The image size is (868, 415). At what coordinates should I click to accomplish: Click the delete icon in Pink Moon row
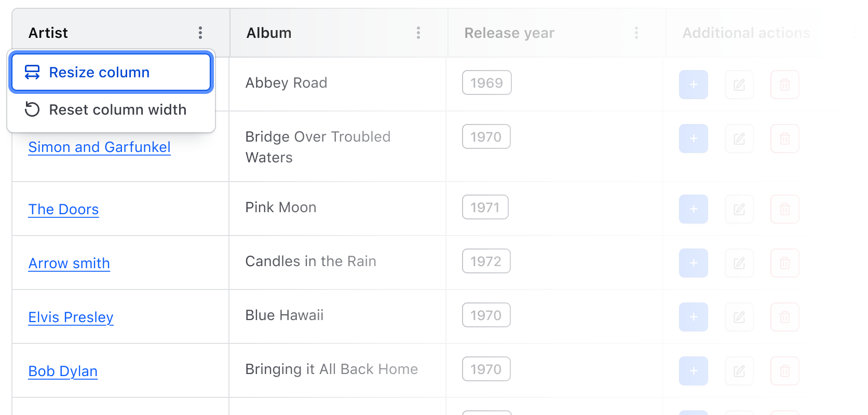coord(784,209)
